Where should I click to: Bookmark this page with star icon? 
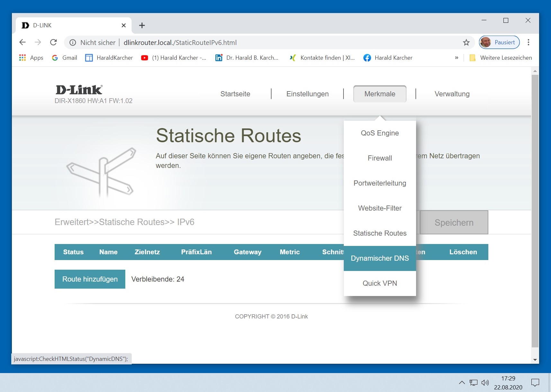click(x=466, y=42)
